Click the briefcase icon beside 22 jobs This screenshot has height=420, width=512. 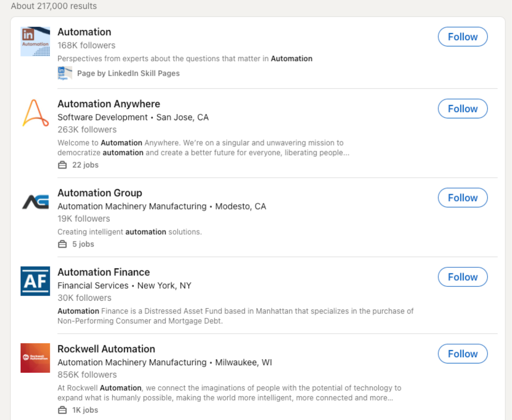(62, 165)
